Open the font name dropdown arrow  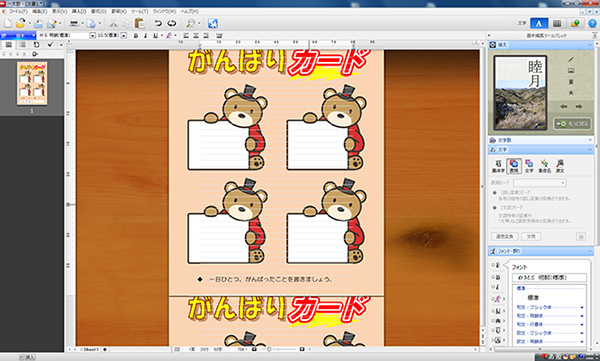click(92, 36)
